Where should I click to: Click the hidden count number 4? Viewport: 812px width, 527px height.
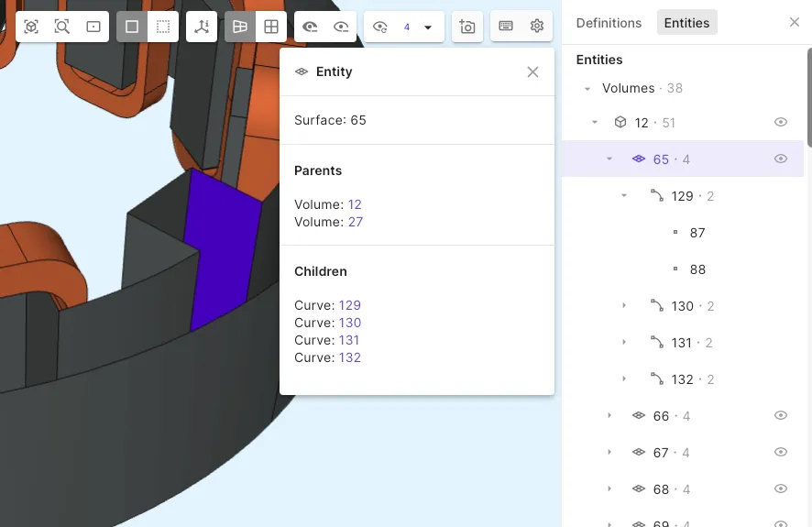(407, 27)
